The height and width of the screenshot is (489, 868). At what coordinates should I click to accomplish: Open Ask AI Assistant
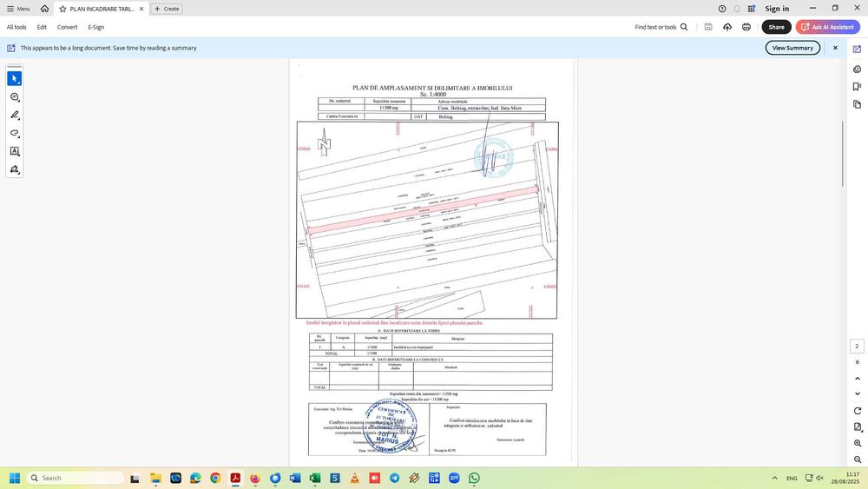pyautogui.click(x=827, y=27)
